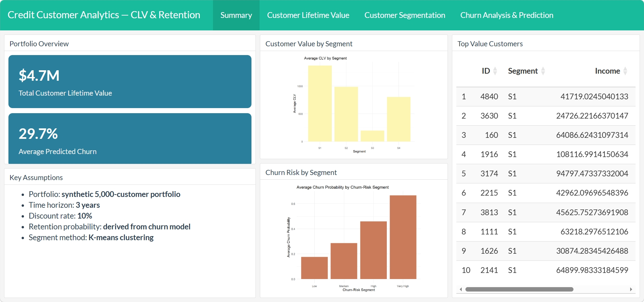Click the Segment column header label
Screen dimensions: 644x302
523,71
